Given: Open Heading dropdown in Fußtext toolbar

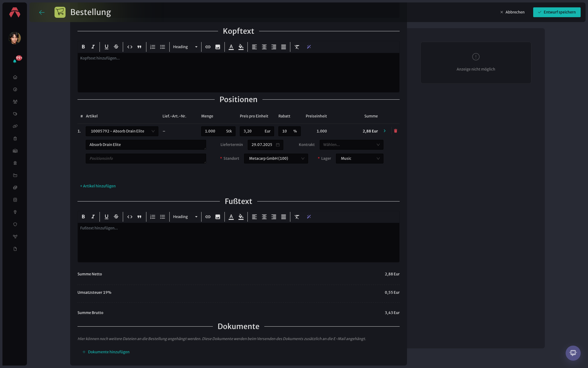Looking at the screenshot, I should coord(185,217).
